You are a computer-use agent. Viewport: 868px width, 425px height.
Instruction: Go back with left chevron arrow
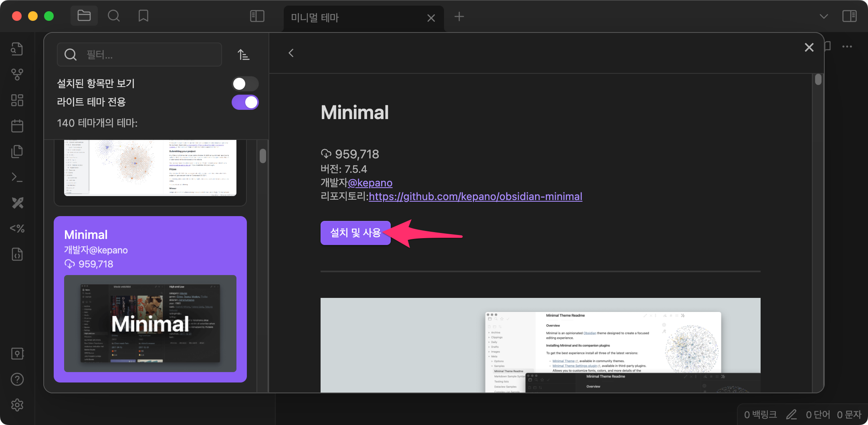click(291, 53)
